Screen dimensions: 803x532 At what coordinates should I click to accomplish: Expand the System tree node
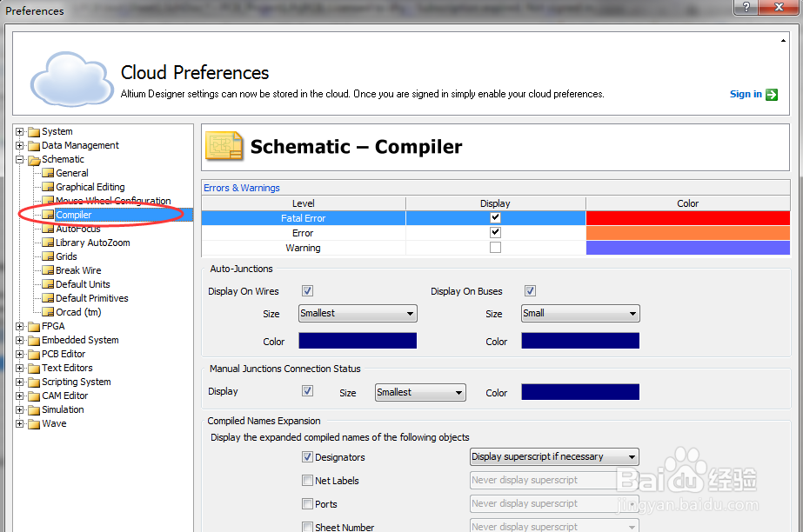click(19, 132)
